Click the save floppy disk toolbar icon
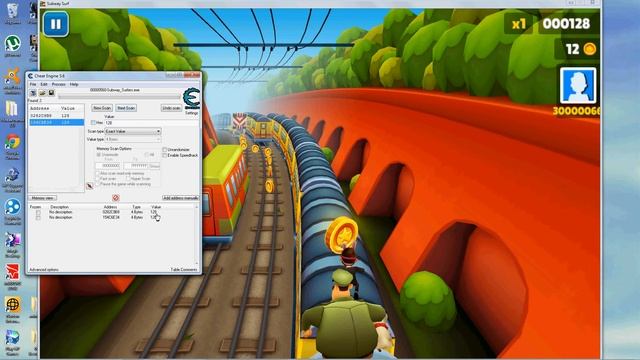This screenshot has width=640, height=360. [51, 93]
